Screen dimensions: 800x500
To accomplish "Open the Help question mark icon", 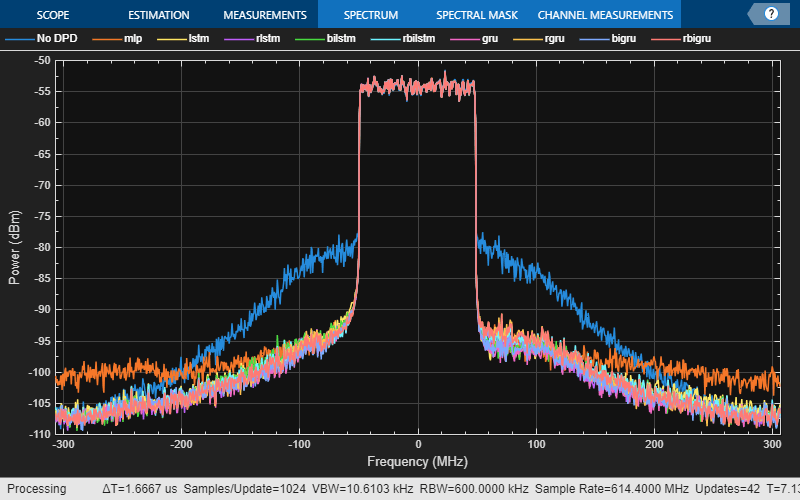I will click(x=771, y=14).
